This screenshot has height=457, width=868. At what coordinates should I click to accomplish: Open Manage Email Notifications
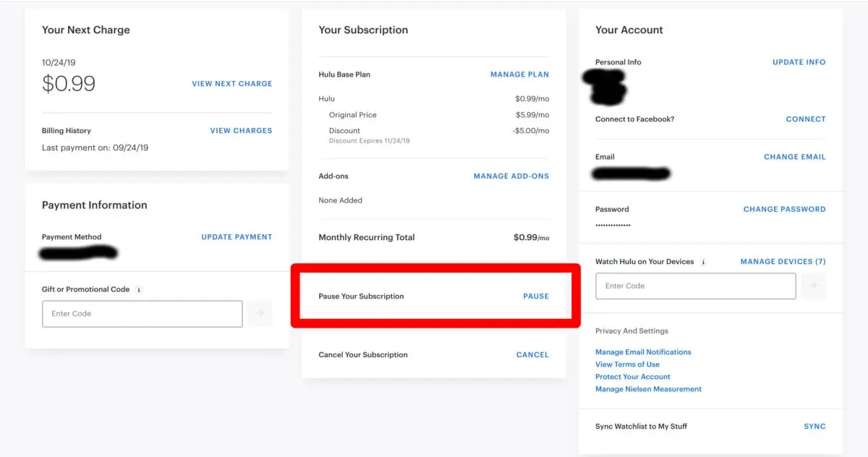(x=643, y=352)
